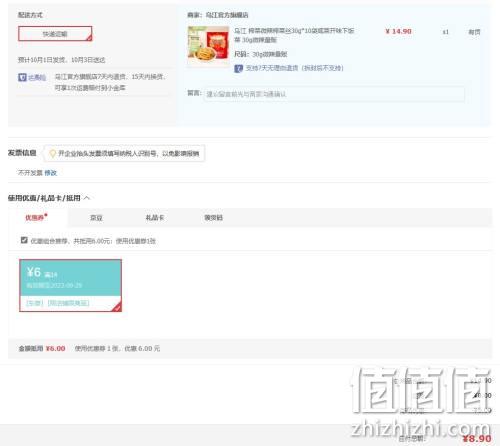Click the 7天无理由退货 badge icon

pyautogui.click(x=238, y=68)
